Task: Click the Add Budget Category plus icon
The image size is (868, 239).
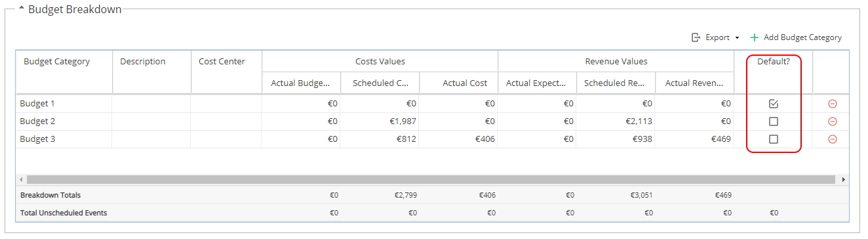Action: click(755, 37)
